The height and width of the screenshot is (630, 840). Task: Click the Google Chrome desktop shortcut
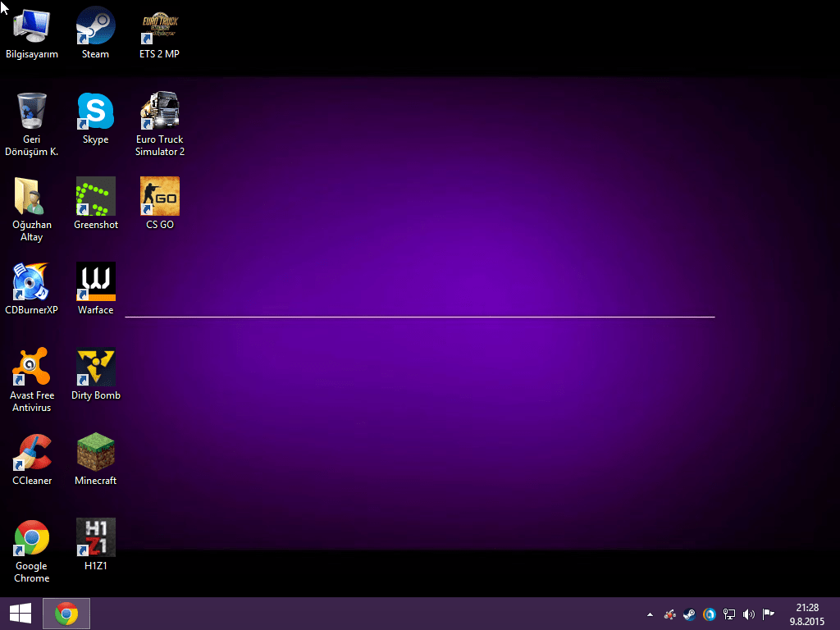[x=32, y=550]
